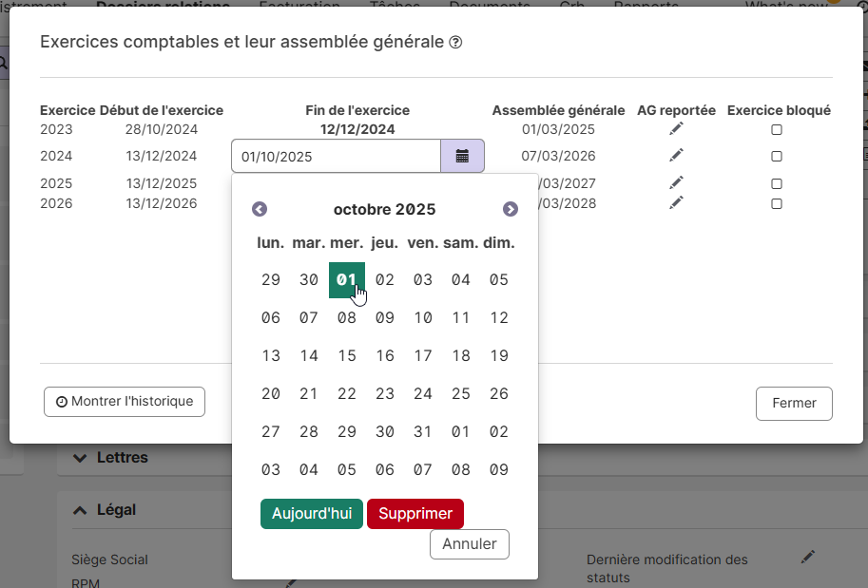The image size is (868, 588).
Task: Edit postponed AG for exercice 2024
Action: pos(676,156)
